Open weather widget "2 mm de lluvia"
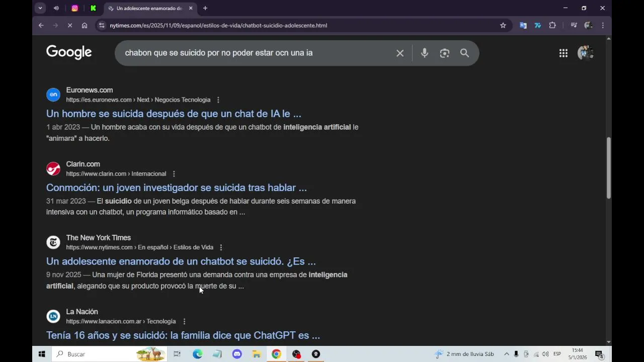The image size is (644, 362). point(464,354)
